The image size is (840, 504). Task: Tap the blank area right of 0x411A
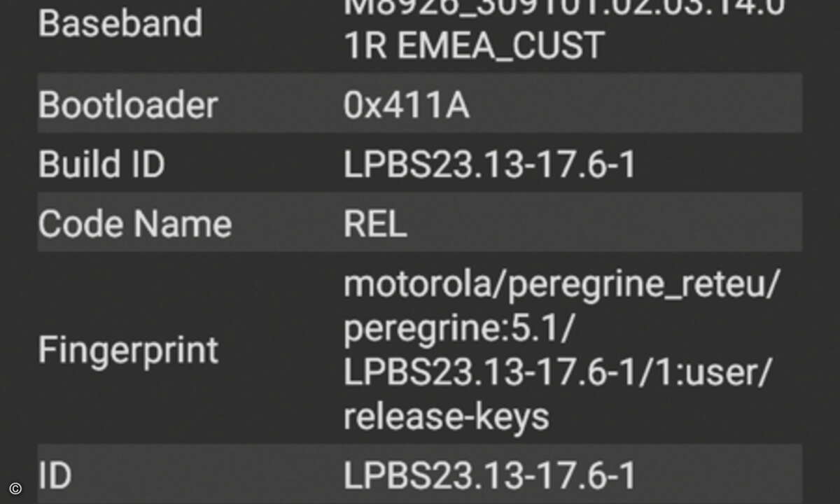point(630,105)
